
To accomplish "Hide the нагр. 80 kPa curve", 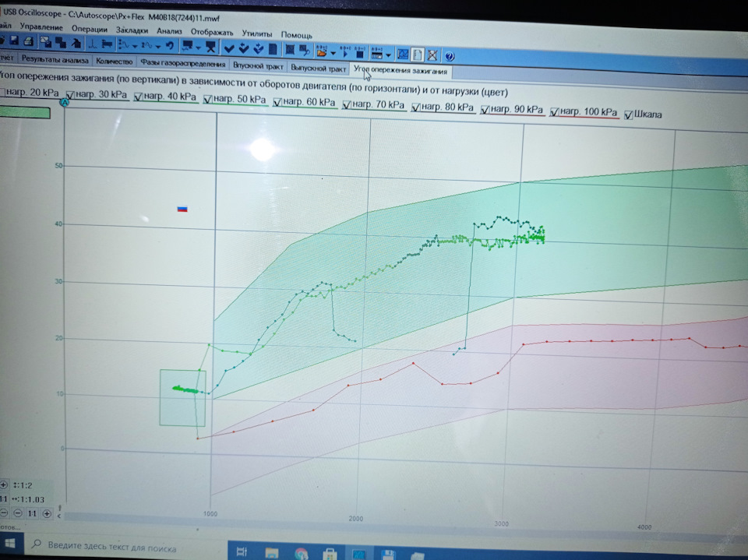I will coord(415,107).
